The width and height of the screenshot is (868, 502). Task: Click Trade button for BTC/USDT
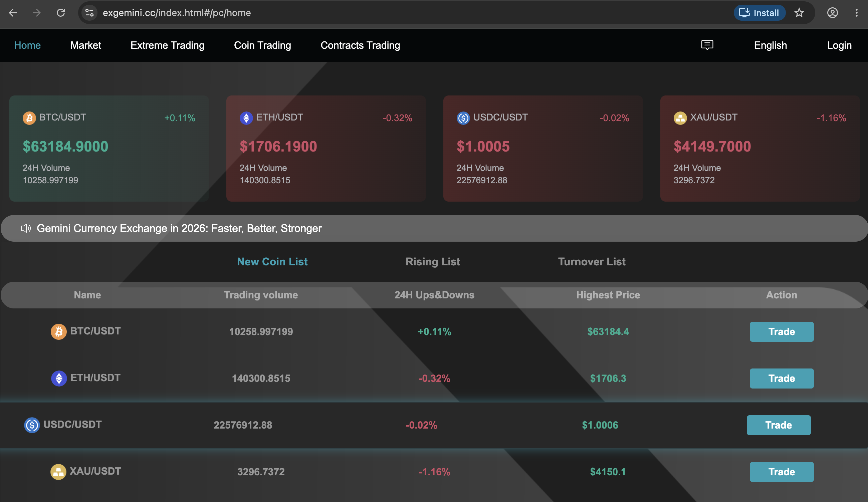[782, 331]
